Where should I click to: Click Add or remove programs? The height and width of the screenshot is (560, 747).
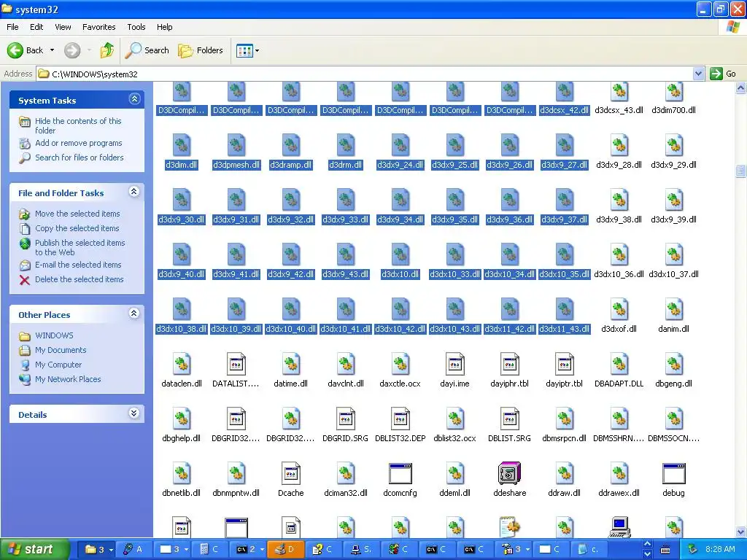[79, 143]
